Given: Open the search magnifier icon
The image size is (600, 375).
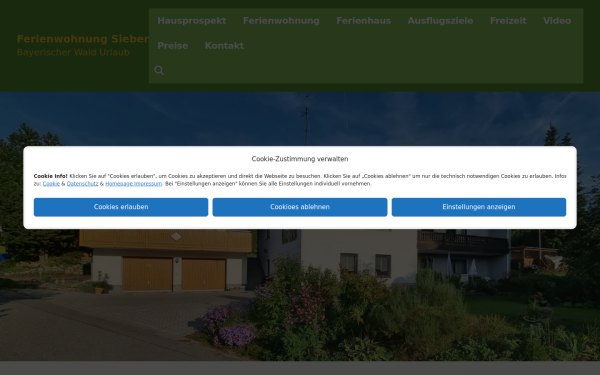Looking at the screenshot, I should point(159,70).
